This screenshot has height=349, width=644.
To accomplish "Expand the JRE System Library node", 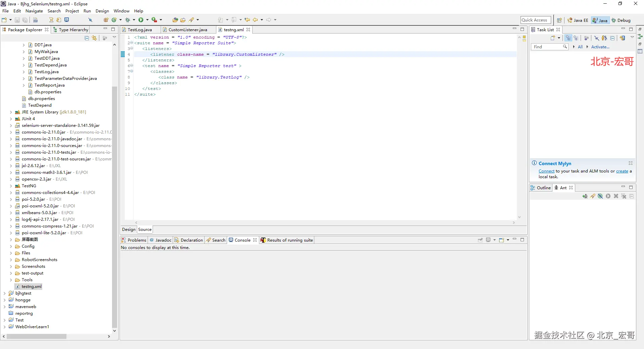I will coord(11,112).
